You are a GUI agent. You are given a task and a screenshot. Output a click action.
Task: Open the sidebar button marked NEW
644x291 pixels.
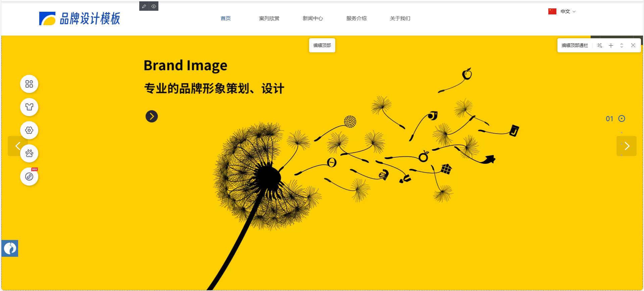pos(29,177)
